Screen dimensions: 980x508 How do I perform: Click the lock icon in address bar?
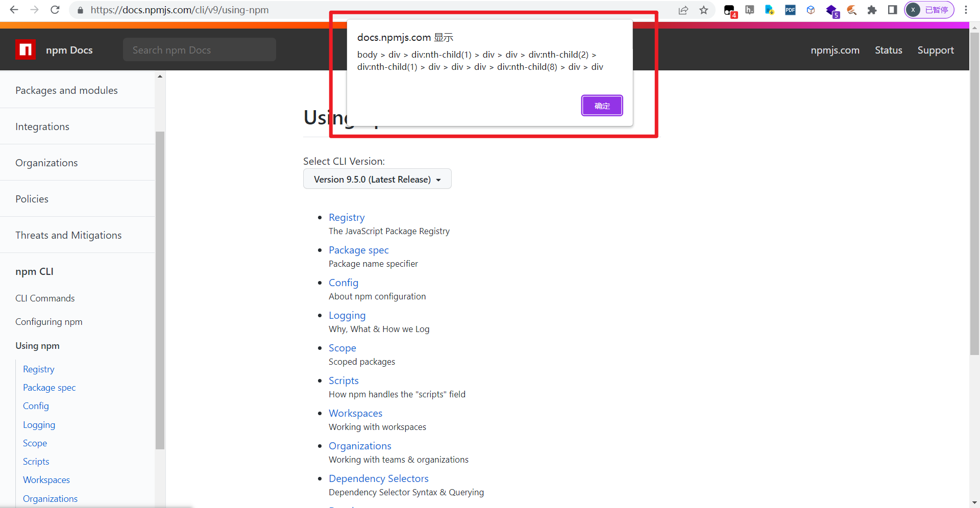point(80,10)
